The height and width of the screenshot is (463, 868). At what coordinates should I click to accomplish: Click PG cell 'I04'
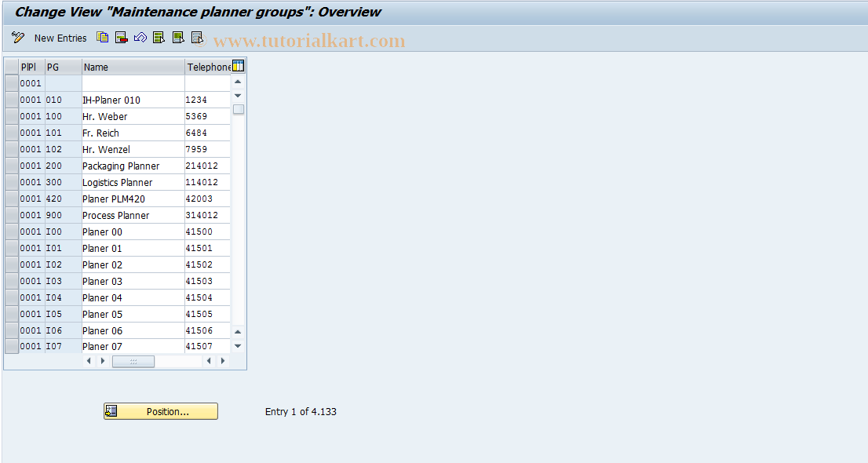tap(63, 297)
